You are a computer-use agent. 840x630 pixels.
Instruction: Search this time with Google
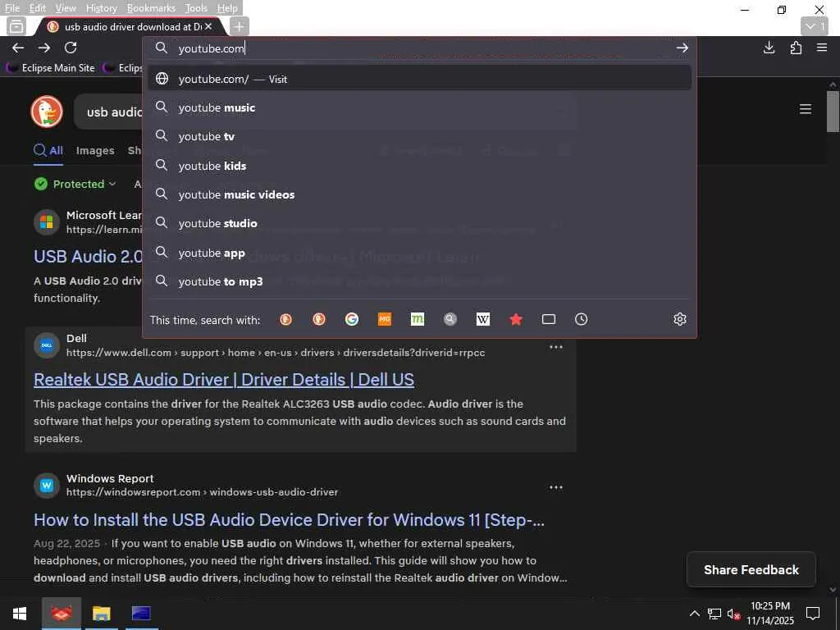point(351,319)
